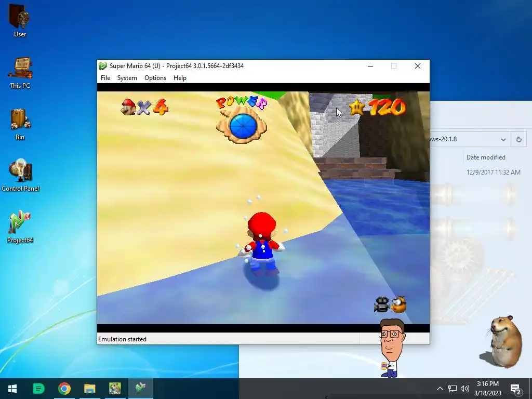The width and height of the screenshot is (532, 399).
Task: Click the refresh button in Explorer window
Action: [x=519, y=139]
